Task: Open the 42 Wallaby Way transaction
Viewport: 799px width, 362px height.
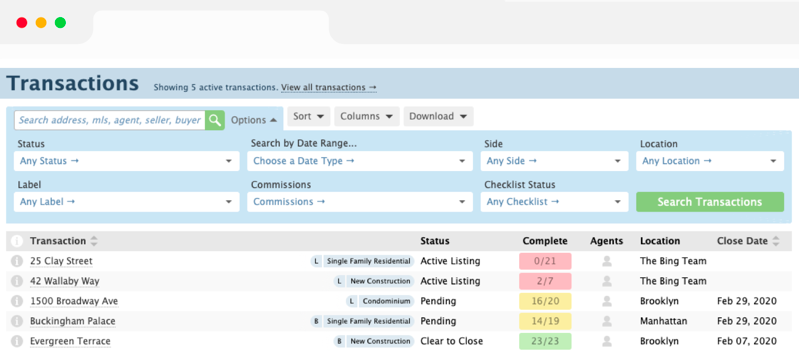Action: [65, 281]
